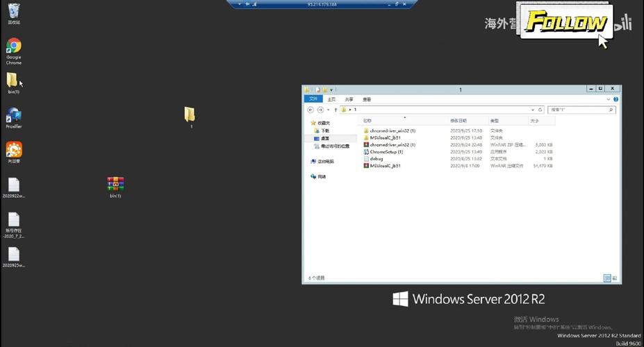The image size is (644, 347).
Task: Click the size value 2,023 KB
Action: (x=544, y=152)
